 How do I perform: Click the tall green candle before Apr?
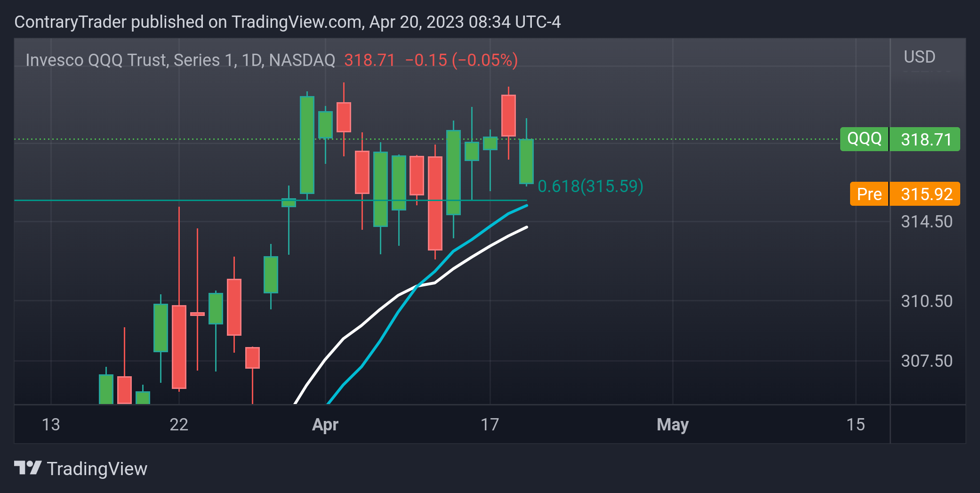(x=307, y=145)
